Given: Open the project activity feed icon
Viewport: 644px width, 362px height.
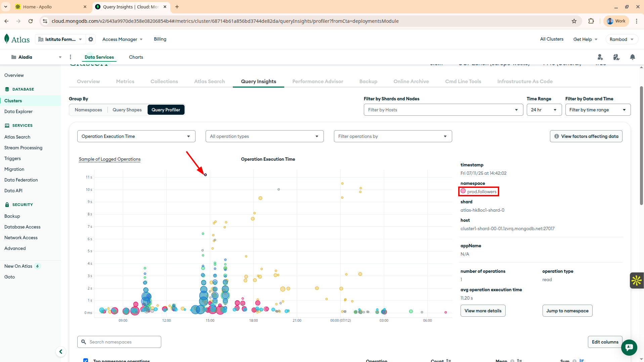Looking at the screenshot, I should pos(616,57).
